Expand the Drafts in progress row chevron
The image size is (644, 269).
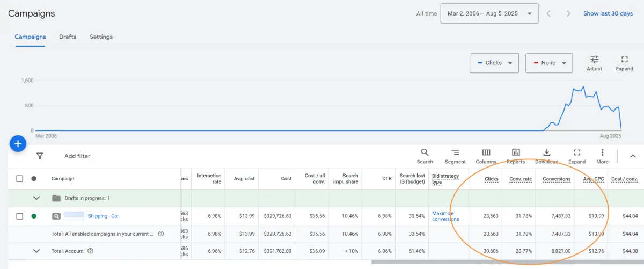coord(36,198)
